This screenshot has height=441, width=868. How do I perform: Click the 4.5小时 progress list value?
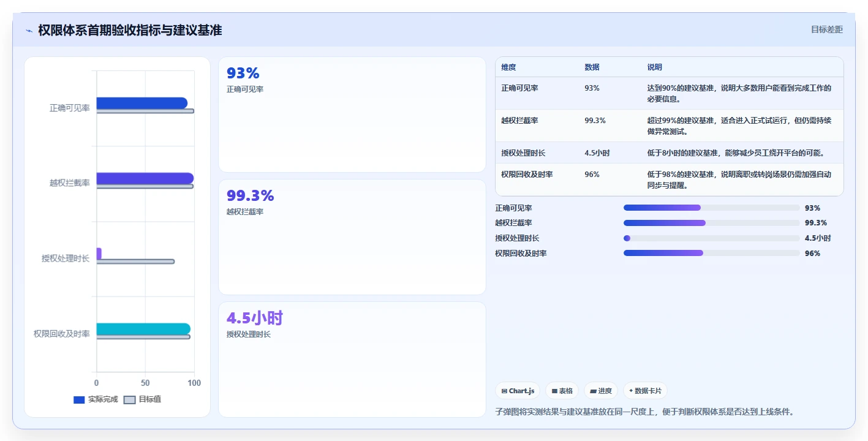coord(817,238)
